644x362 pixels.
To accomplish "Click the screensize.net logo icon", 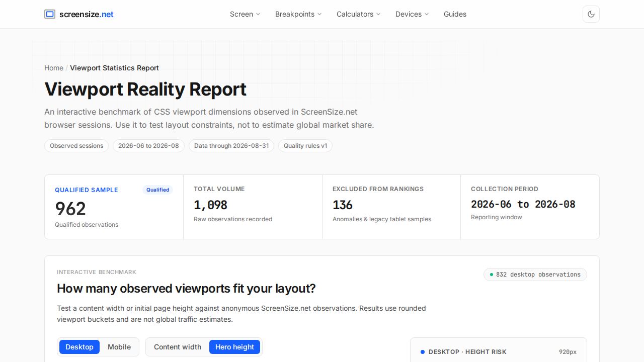I will click(x=50, y=14).
